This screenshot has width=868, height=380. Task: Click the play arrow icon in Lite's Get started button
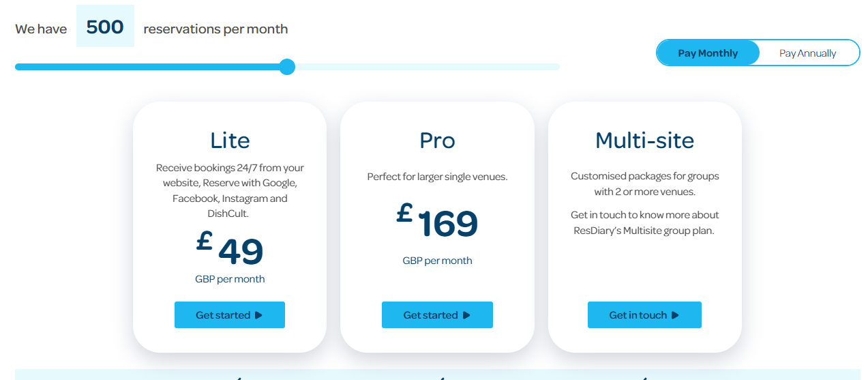point(258,315)
